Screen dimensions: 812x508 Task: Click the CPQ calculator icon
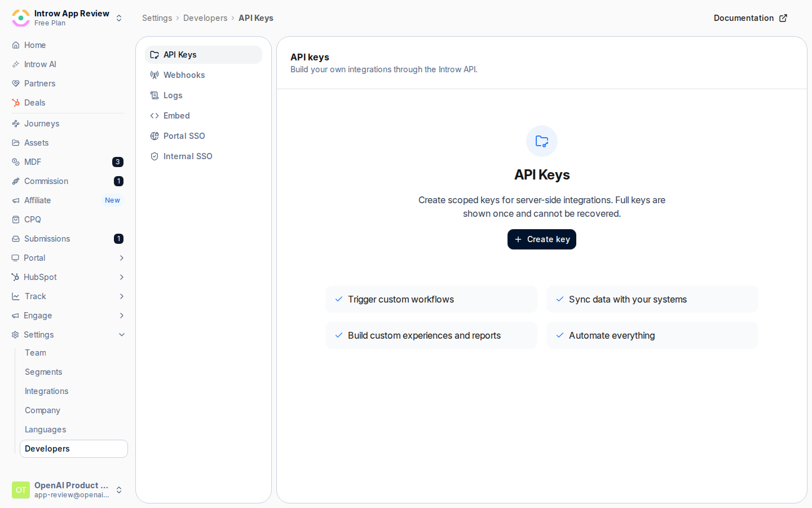(x=16, y=220)
